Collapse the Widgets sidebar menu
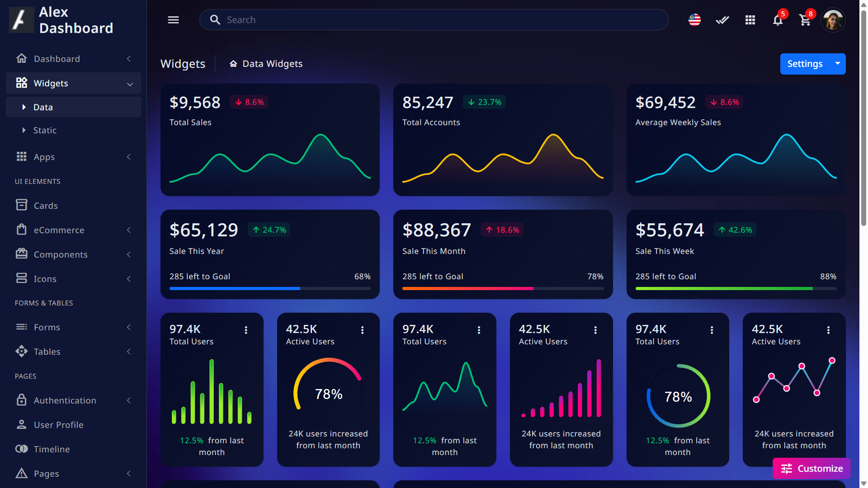Viewport: 868px width, 488px height. click(73, 83)
